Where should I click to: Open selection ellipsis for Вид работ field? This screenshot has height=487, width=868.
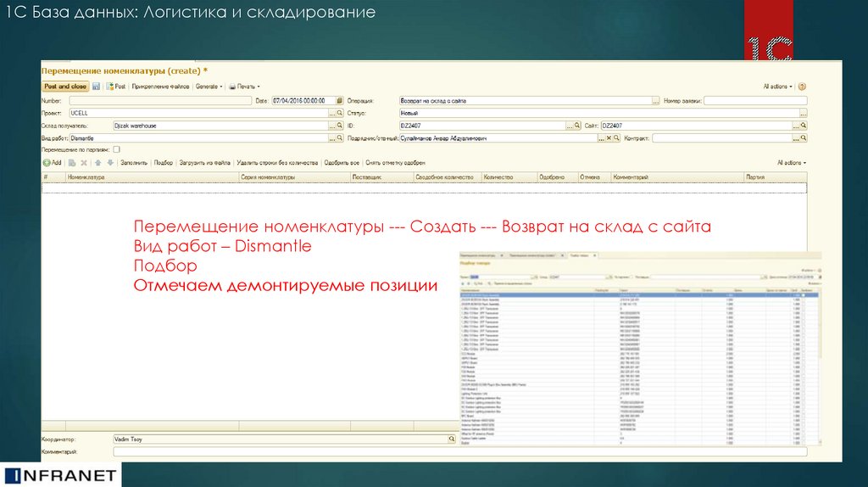(x=332, y=138)
